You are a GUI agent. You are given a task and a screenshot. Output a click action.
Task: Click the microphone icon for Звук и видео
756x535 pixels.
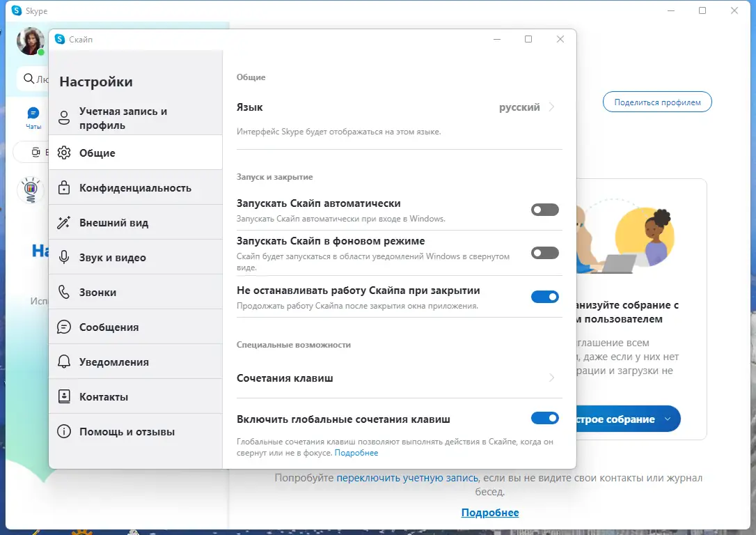[63, 257]
